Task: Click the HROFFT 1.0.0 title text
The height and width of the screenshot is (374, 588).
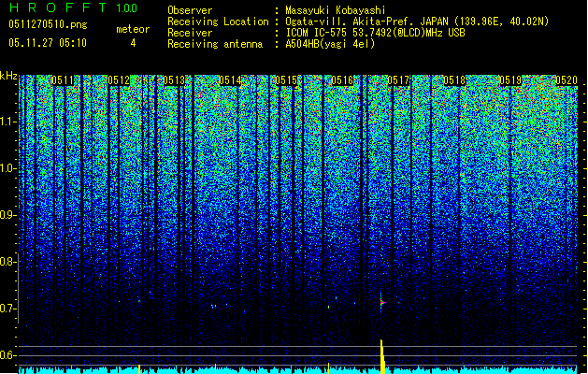Action: click(73, 7)
